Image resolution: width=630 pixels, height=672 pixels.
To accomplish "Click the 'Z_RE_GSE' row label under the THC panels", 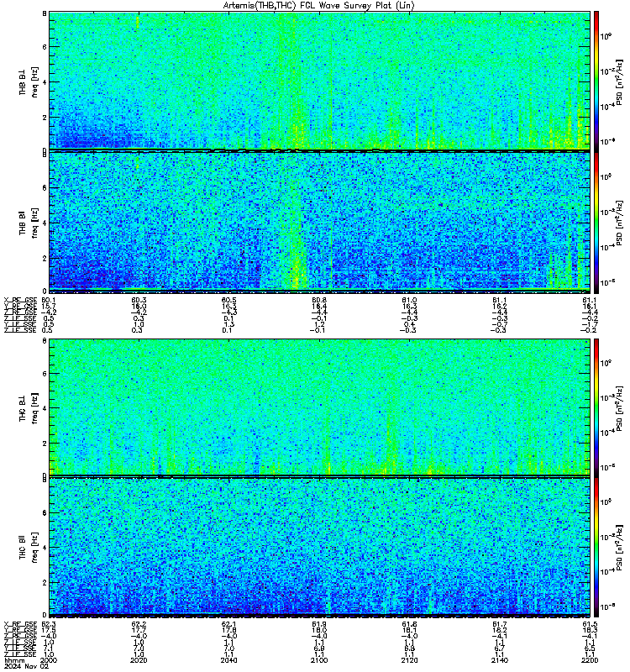I will click(20, 637).
